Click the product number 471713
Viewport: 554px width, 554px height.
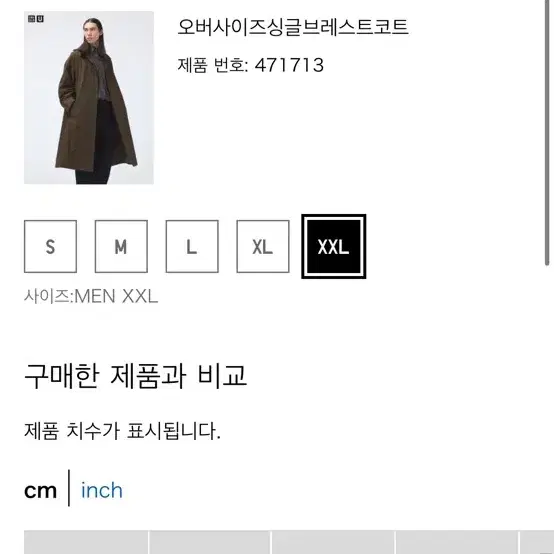(x=289, y=65)
